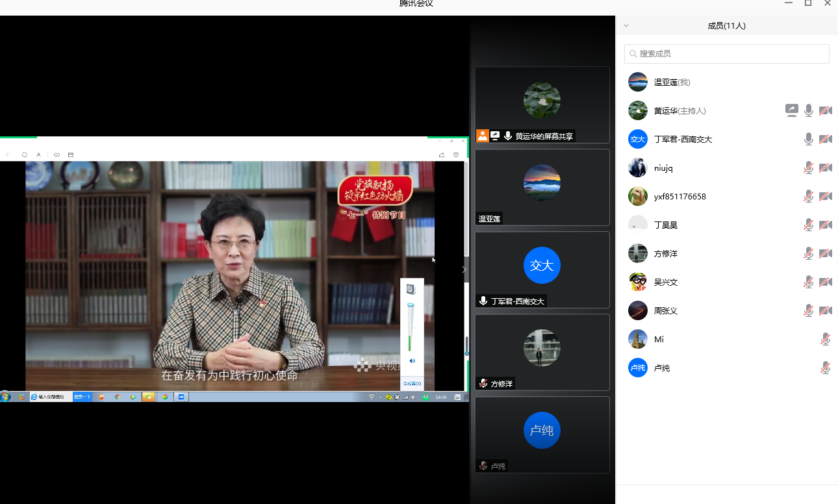Click the disabled camera icon beside 丁昊昊
The height and width of the screenshot is (504, 838).
(x=825, y=225)
